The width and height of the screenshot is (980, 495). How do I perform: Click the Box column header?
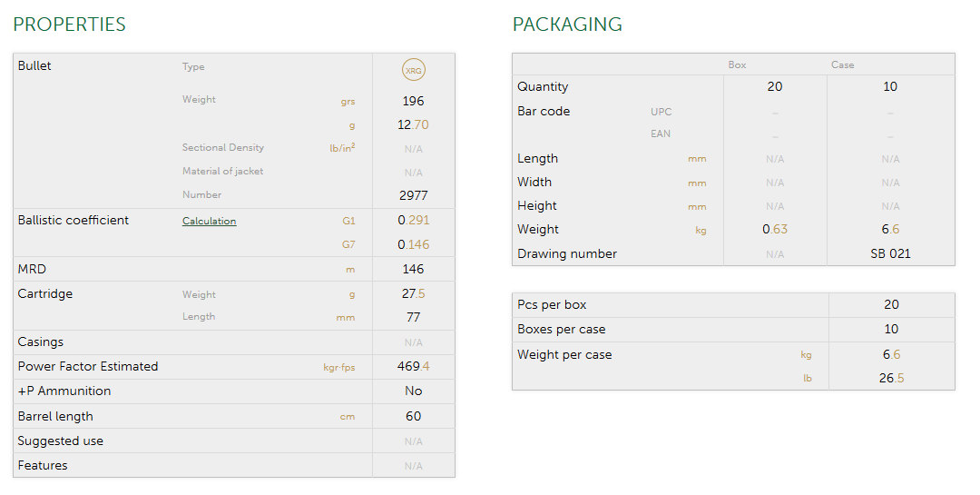(x=737, y=65)
